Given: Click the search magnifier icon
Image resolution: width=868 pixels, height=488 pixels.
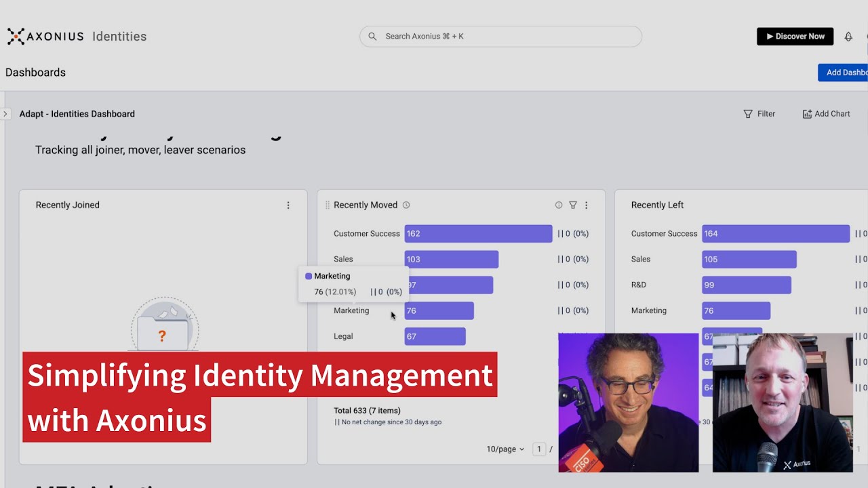Looking at the screenshot, I should point(372,37).
